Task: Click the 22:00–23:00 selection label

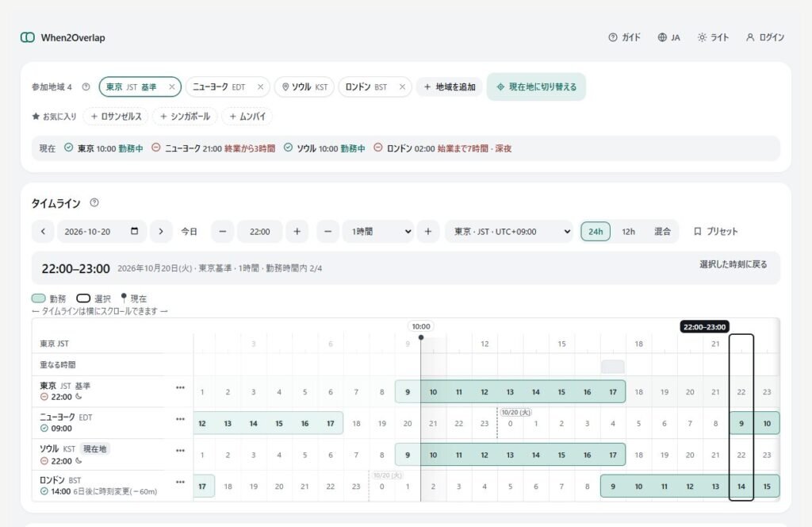Action: pyautogui.click(x=704, y=327)
